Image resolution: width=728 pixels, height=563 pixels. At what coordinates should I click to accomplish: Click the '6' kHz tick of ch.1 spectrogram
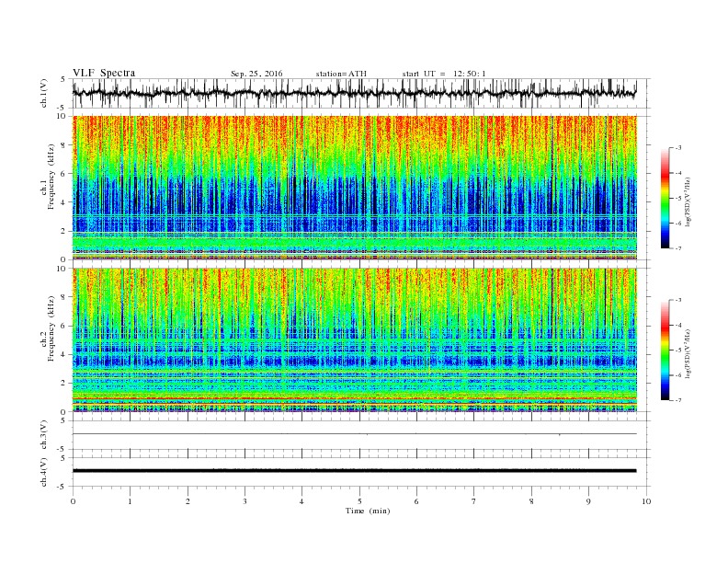(x=64, y=174)
